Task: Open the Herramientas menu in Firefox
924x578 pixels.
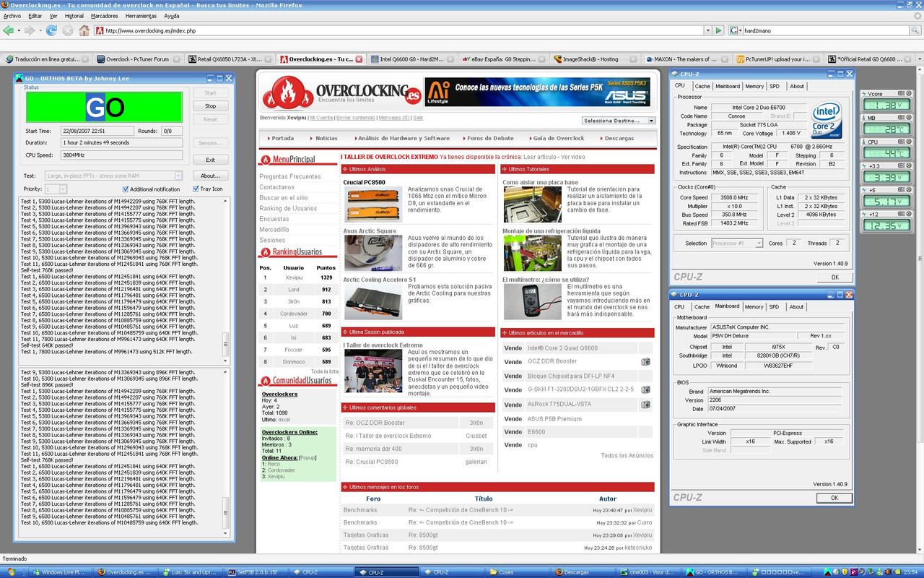Action: click(141, 16)
